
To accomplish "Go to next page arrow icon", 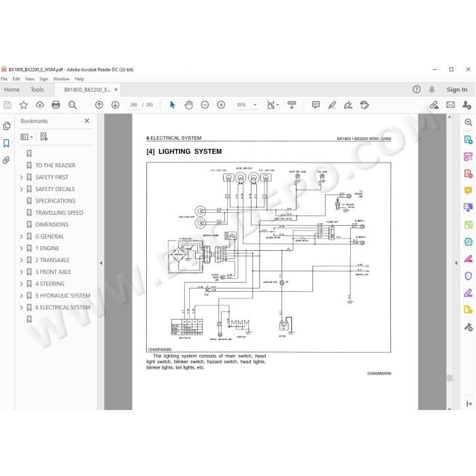I will (116, 105).
